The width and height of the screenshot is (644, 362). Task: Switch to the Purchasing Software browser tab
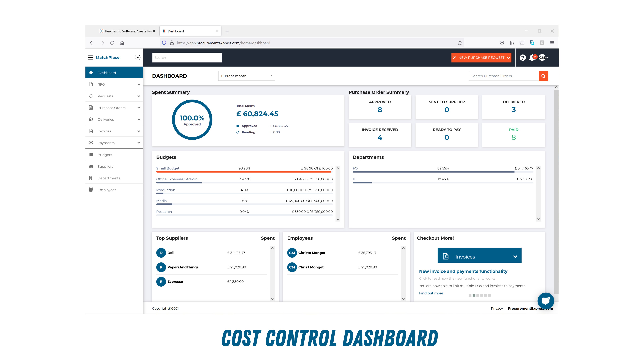pyautogui.click(x=127, y=31)
